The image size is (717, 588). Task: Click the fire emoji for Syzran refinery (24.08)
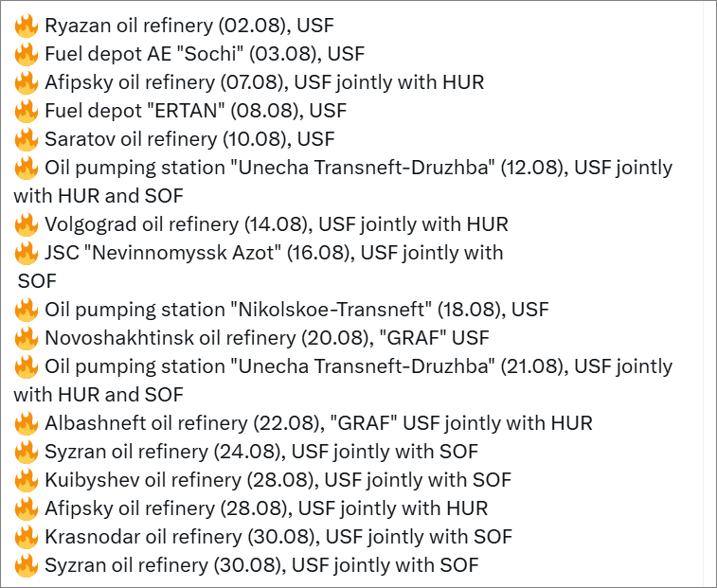click(27, 452)
